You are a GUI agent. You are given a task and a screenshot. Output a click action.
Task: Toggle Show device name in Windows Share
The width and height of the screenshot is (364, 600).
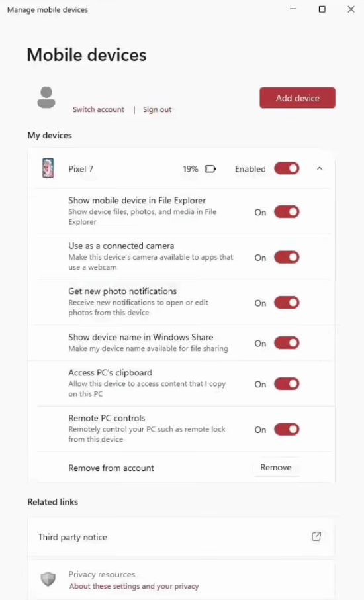287,343
